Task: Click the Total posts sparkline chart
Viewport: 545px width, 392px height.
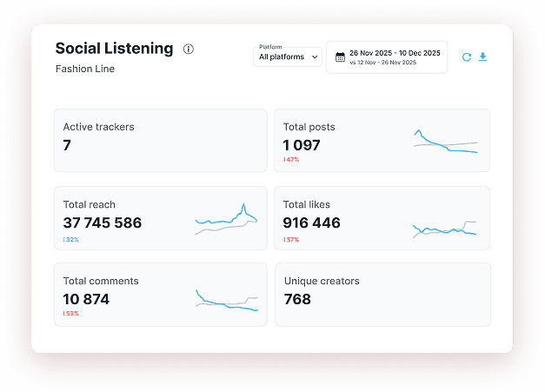Action: [x=445, y=142]
